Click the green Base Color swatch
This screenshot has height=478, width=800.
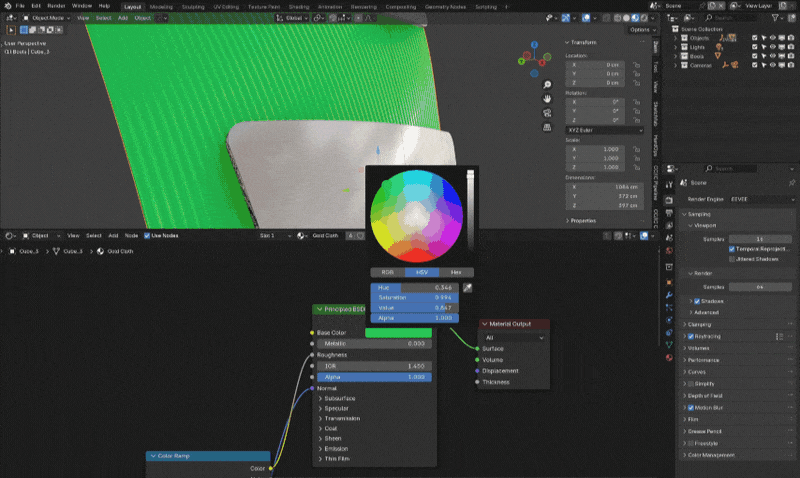tap(400, 333)
